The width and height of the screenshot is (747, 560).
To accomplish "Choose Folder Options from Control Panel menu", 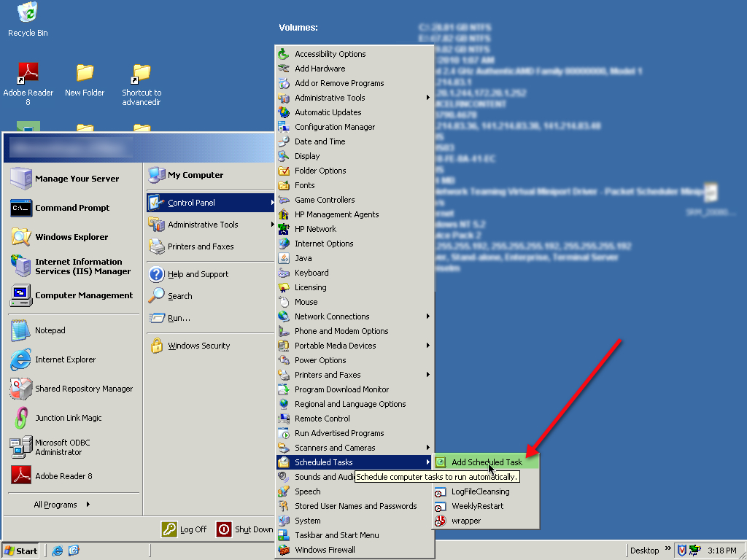I will click(320, 171).
